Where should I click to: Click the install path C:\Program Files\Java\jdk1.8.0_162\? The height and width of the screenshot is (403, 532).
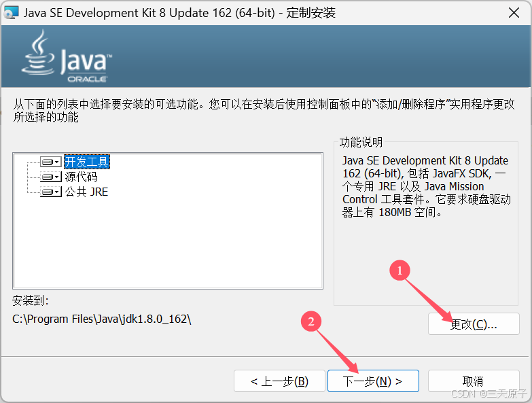click(x=102, y=319)
